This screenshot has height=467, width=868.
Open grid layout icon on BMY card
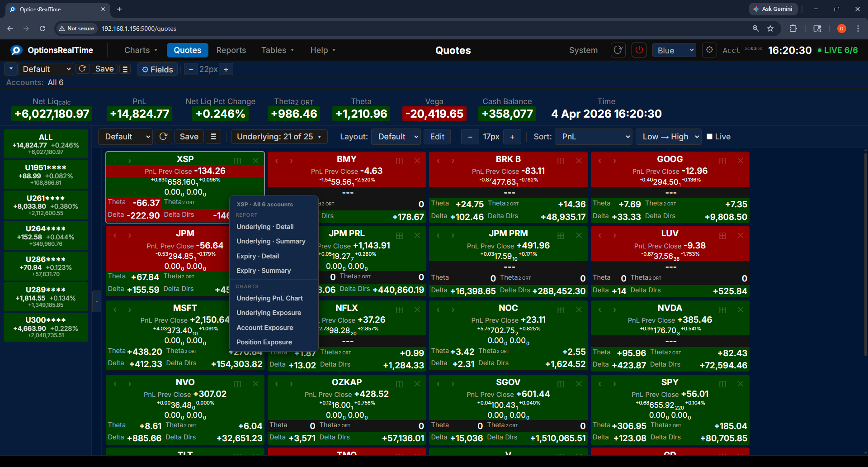coord(399,161)
